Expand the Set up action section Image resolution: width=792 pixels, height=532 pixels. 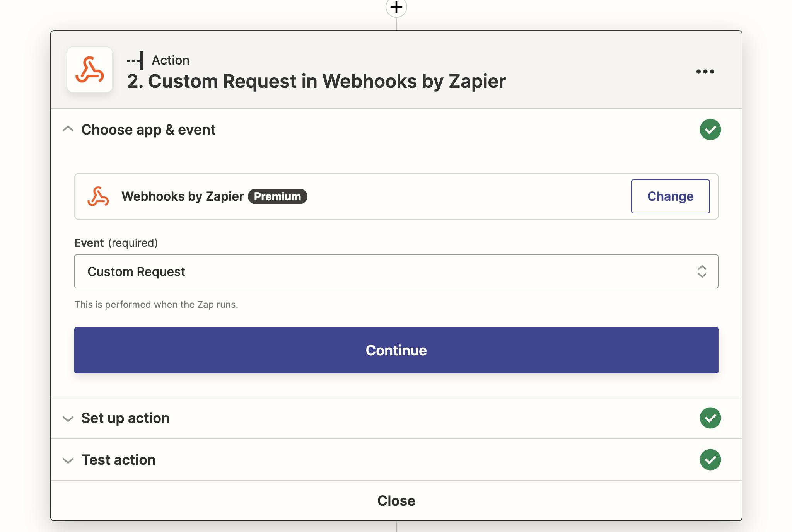click(x=68, y=419)
